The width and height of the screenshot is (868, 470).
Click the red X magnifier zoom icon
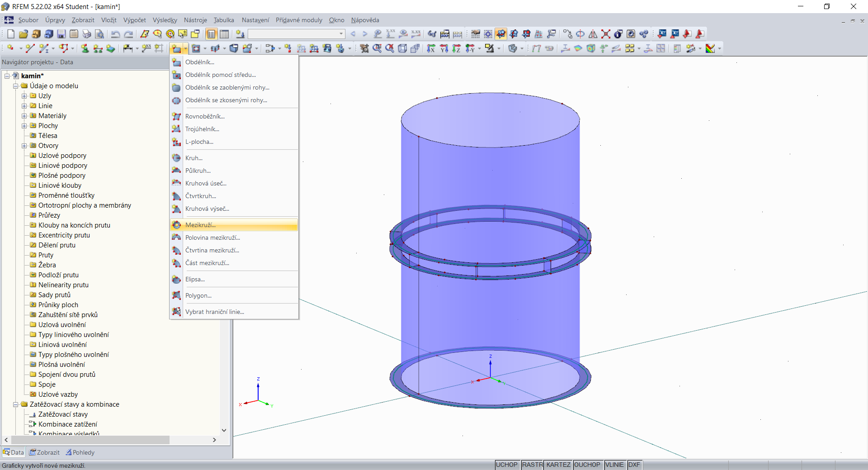point(390,48)
